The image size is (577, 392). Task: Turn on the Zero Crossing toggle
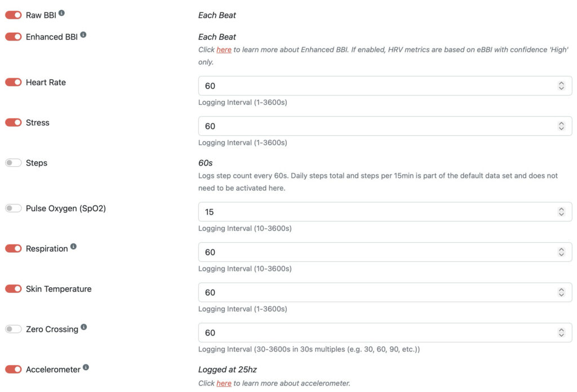(14, 329)
